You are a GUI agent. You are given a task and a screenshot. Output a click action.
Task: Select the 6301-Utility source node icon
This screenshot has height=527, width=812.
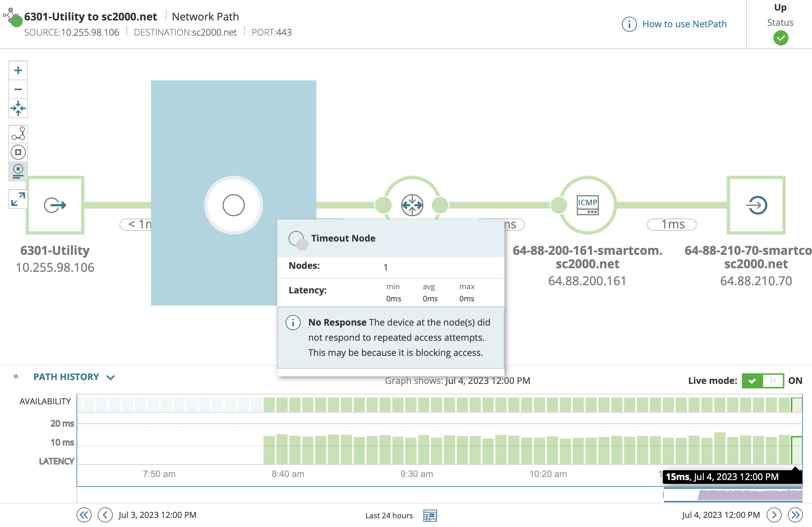coord(55,205)
